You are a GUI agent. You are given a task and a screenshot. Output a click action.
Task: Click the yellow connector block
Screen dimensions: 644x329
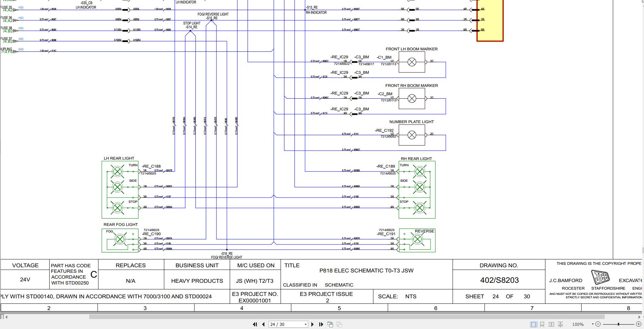tap(490, 21)
